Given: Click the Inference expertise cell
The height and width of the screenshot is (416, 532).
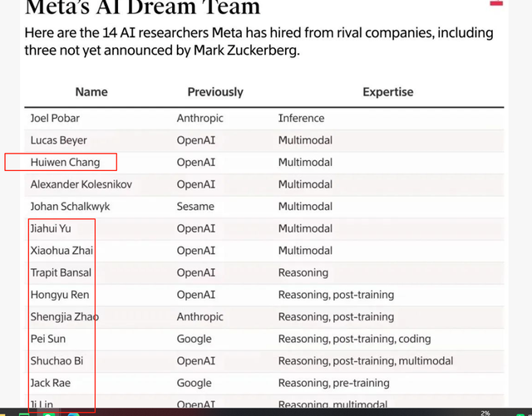Looking at the screenshot, I should 301,119.
